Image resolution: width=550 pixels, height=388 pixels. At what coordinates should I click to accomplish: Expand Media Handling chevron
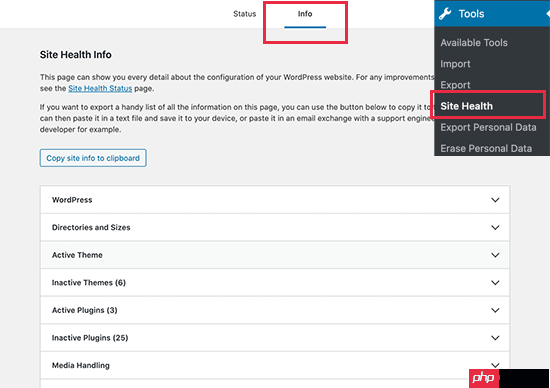tap(495, 365)
